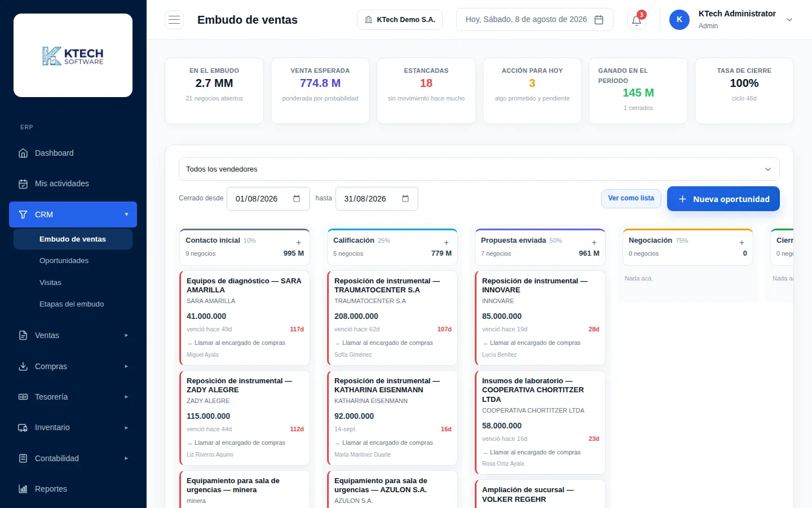Open Ampliación de sucursal — VOLKER REGEHR card
Image resolution: width=812 pixels, height=508 pixels.
pos(540,494)
